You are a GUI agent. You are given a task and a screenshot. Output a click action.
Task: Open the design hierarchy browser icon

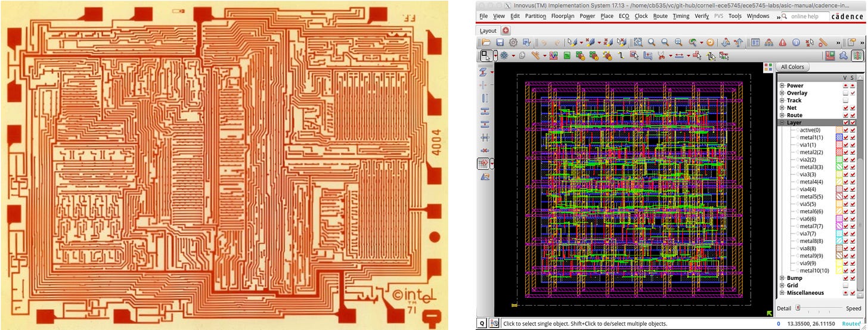coord(768,42)
